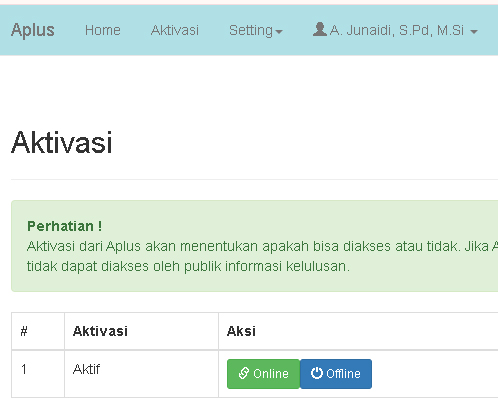The image size is (498, 410).
Task: Select row number 1 cell
Action: (38, 374)
